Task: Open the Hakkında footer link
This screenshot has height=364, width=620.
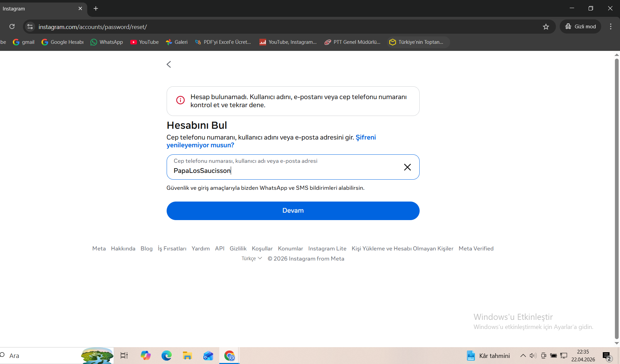Action: coord(123,248)
